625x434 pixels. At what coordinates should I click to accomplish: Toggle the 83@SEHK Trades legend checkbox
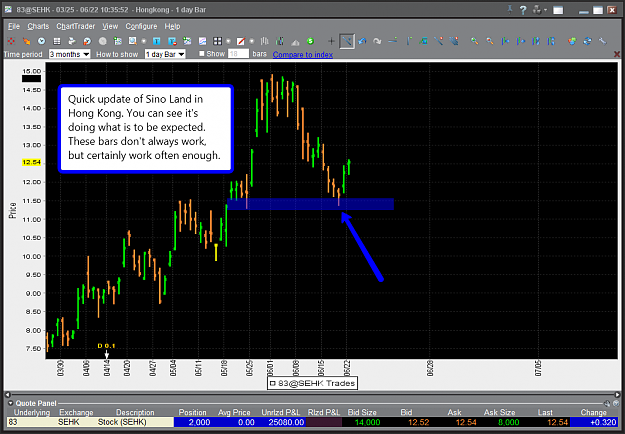273,383
